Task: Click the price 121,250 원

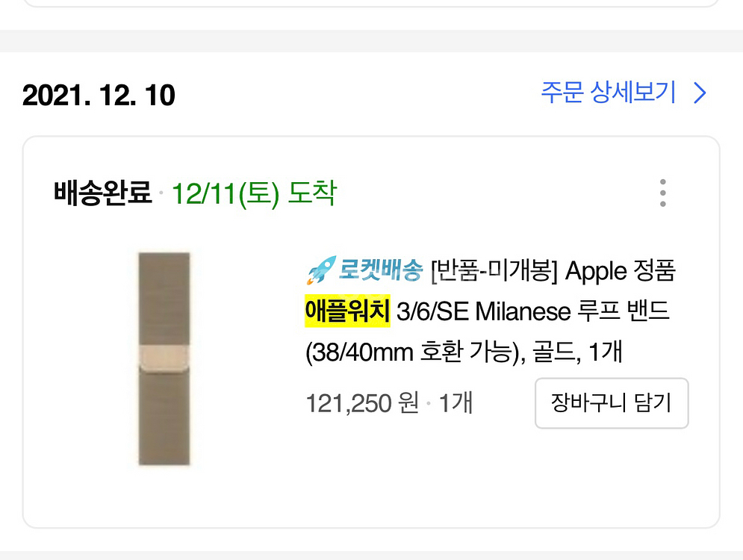Action: coord(362,404)
